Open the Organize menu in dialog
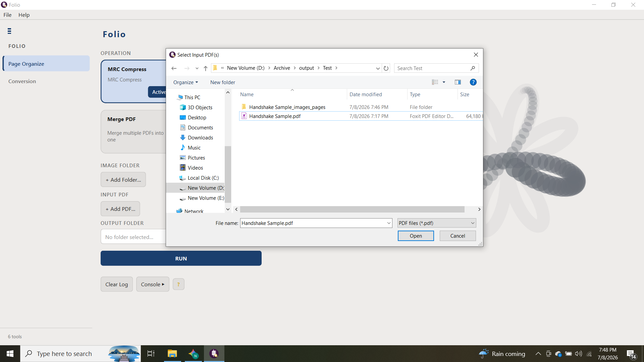The width and height of the screenshot is (644, 362). [185, 82]
